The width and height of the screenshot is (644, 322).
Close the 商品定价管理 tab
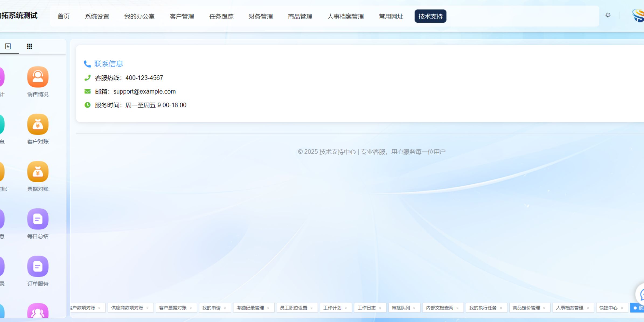coord(544,308)
